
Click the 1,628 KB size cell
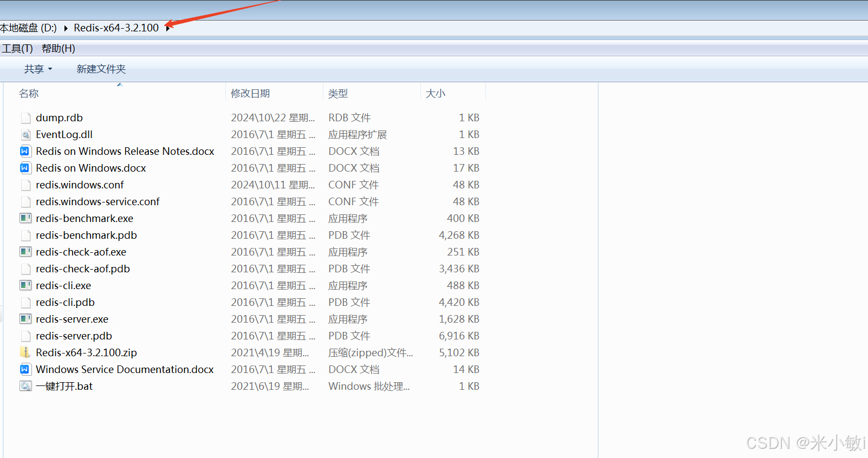click(459, 319)
